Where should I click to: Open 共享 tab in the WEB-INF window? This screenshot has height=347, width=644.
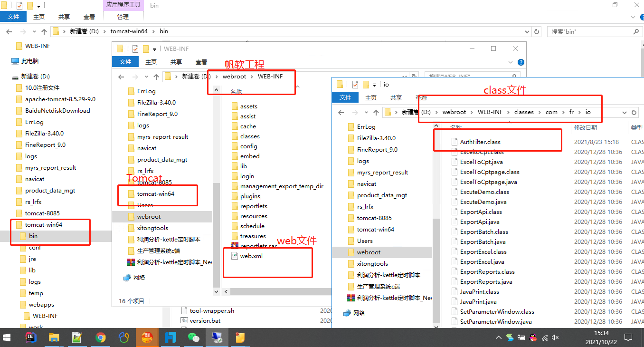(x=176, y=62)
